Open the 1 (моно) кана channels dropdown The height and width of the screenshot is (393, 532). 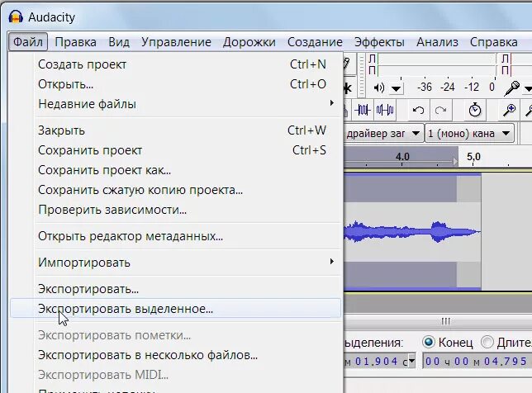click(x=469, y=134)
